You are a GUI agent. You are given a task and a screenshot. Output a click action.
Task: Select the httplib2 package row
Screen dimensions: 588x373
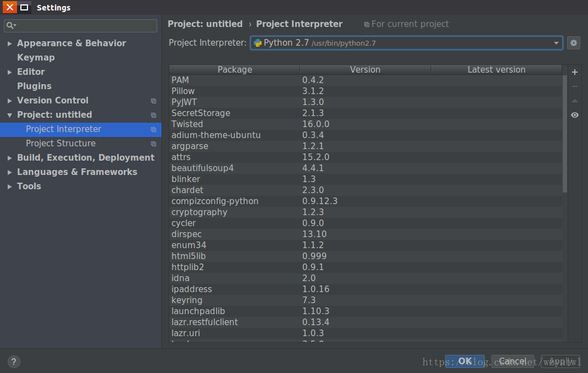(365, 267)
